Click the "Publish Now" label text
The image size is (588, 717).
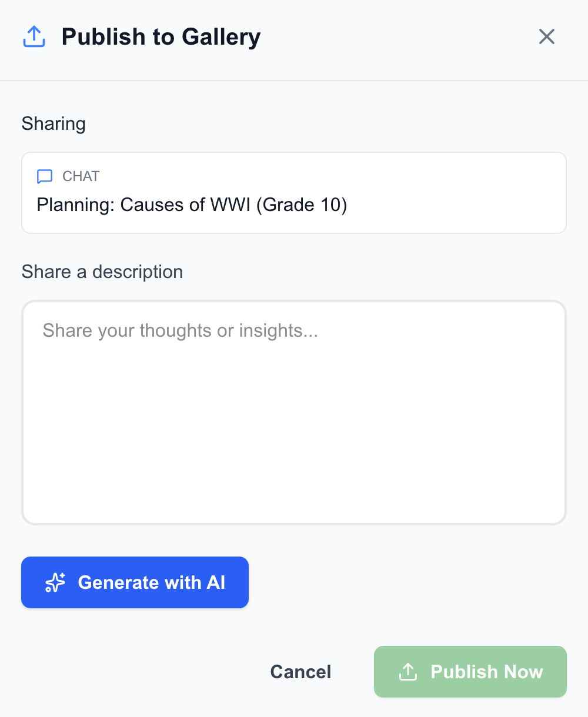tap(487, 672)
